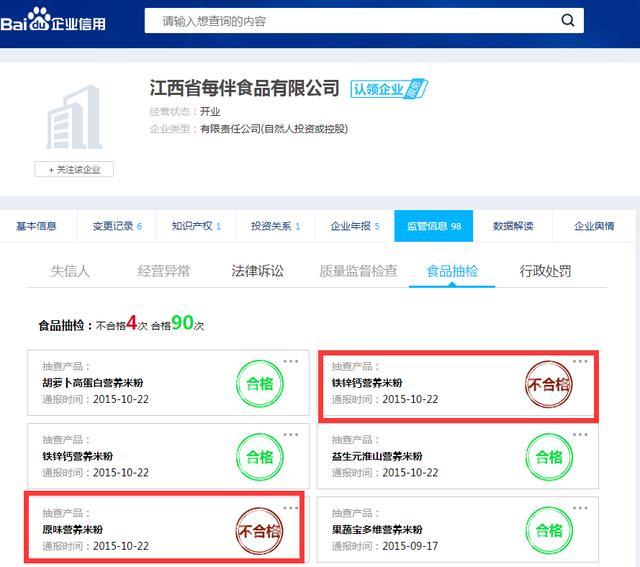The width and height of the screenshot is (640, 567).
Task: Open more options on 胡萝卜高蛋白营养米粉 card
Action: [x=291, y=362]
